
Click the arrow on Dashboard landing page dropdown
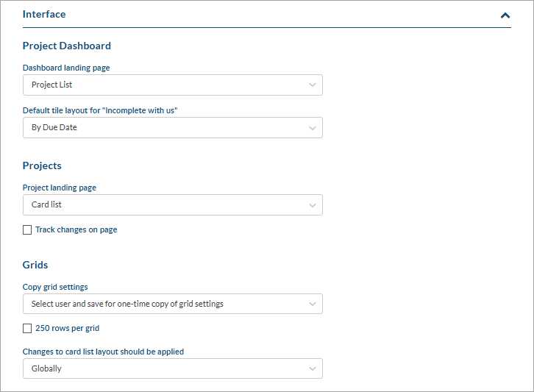(x=313, y=85)
